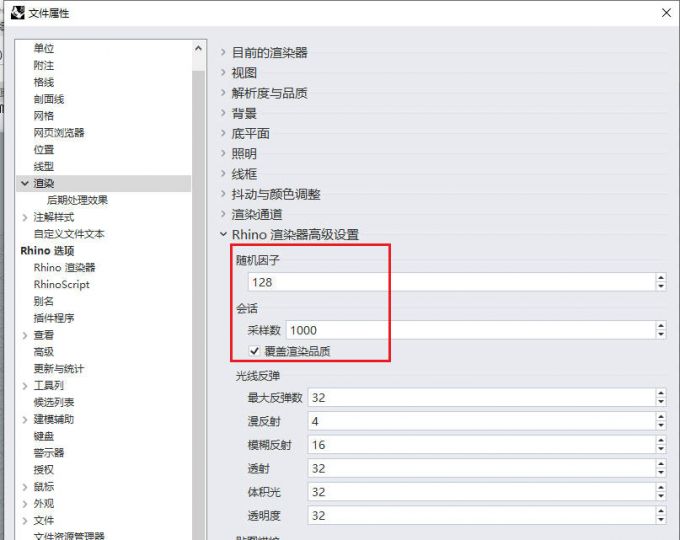Select 单位 in the settings tree
This screenshot has height=540, width=680.
click(44, 48)
